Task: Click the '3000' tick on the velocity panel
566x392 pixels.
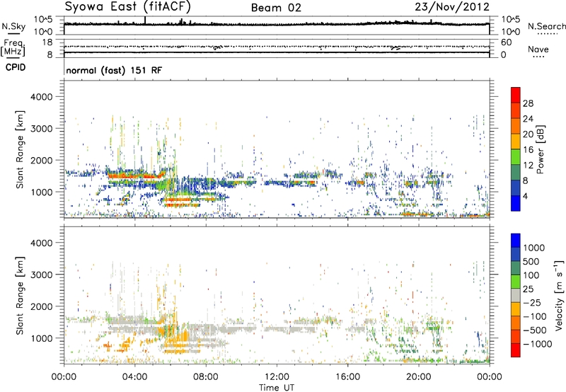Action: pyautogui.click(x=41, y=275)
